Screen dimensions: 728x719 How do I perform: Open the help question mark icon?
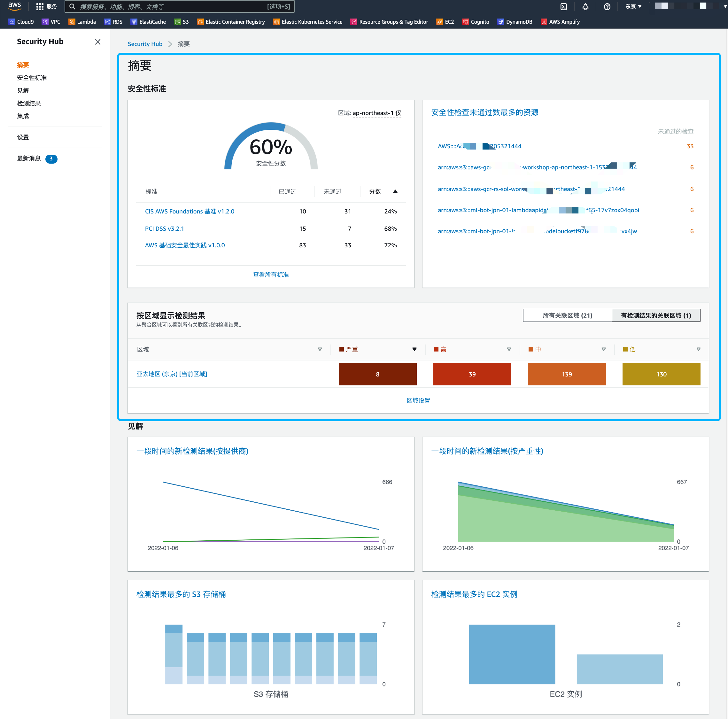click(607, 6)
